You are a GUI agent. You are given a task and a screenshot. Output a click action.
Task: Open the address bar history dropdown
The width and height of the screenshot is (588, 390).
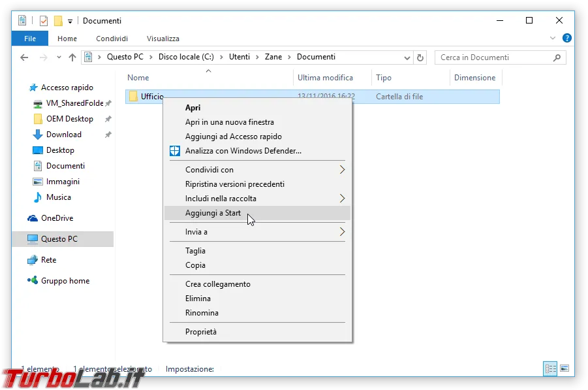point(407,57)
